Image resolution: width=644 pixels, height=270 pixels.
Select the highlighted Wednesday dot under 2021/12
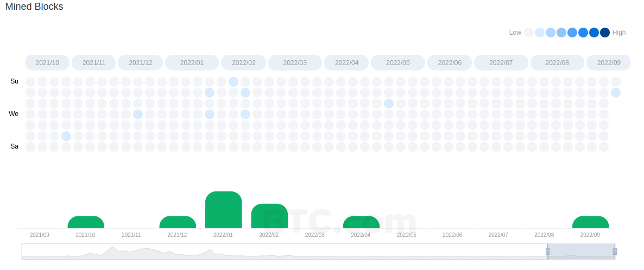click(138, 114)
